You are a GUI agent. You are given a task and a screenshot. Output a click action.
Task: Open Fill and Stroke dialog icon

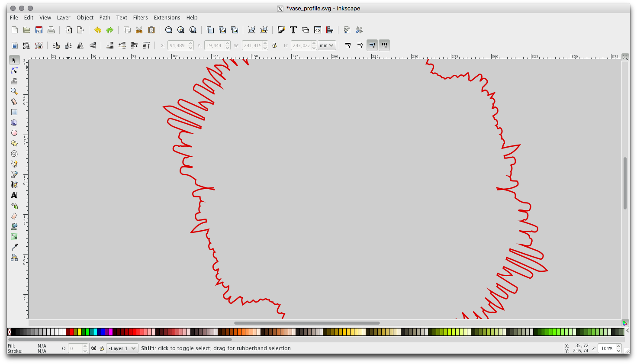click(281, 30)
